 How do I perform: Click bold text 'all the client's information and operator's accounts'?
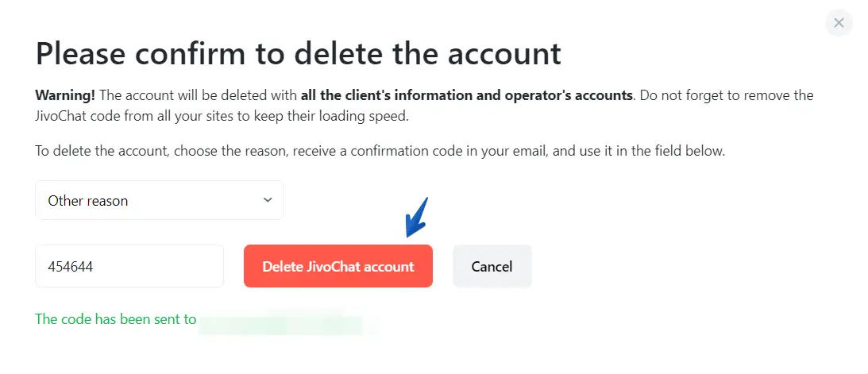[466, 95]
